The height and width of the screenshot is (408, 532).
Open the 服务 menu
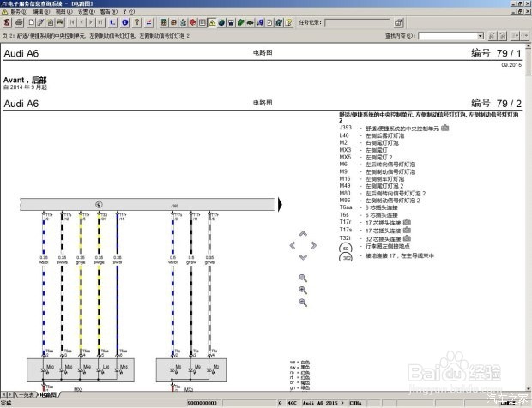(18, 11)
